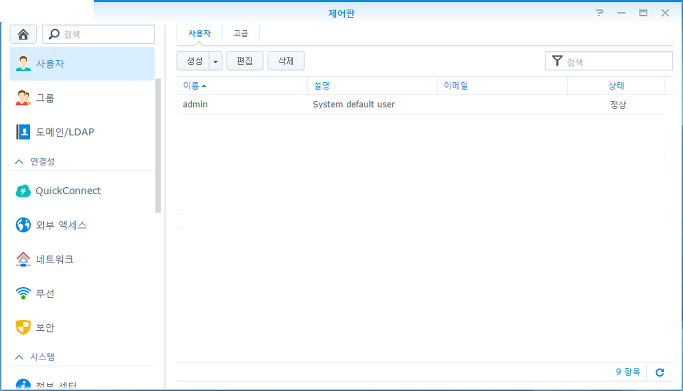Image resolution: width=683 pixels, height=391 pixels.
Task: Open the help question mark
Action: 600,13
